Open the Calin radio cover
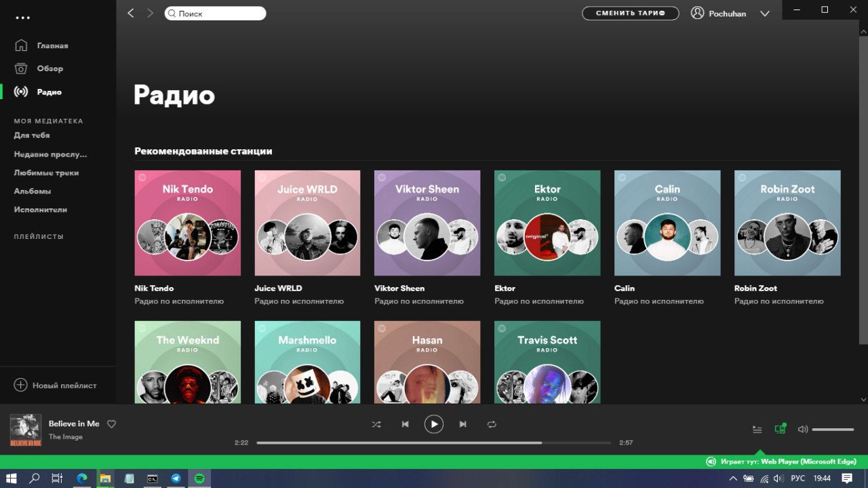 click(x=667, y=223)
